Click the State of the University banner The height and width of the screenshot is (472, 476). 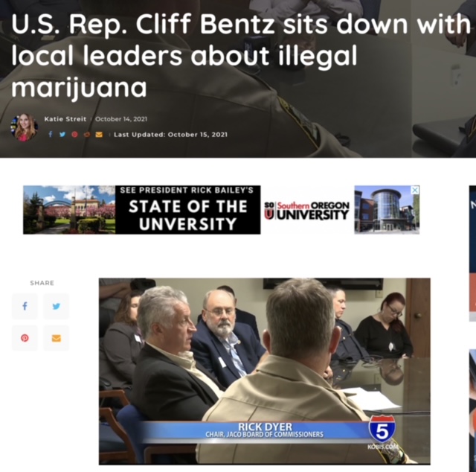point(187,210)
